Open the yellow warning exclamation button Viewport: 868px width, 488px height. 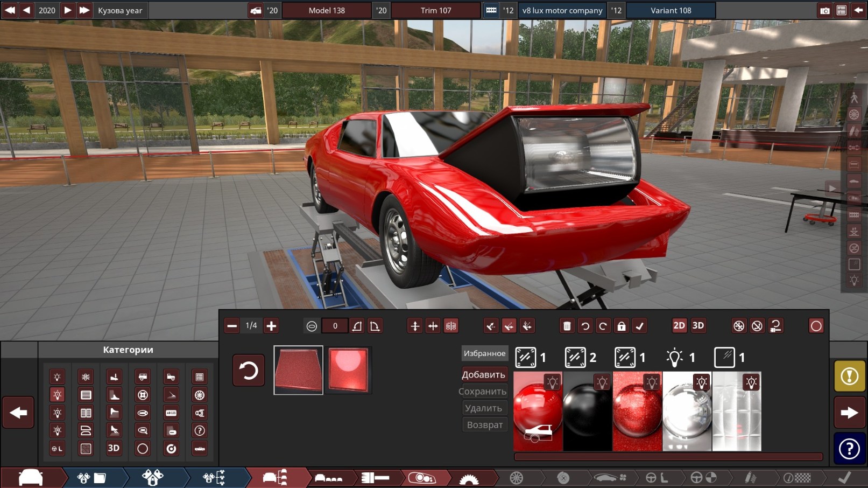(x=849, y=376)
